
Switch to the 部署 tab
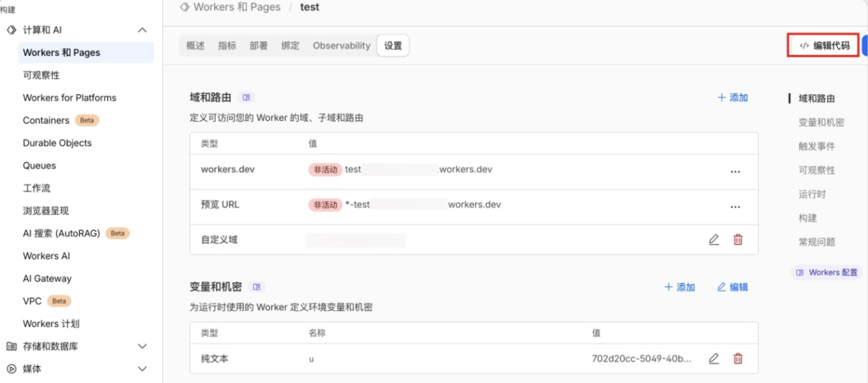pos(259,45)
